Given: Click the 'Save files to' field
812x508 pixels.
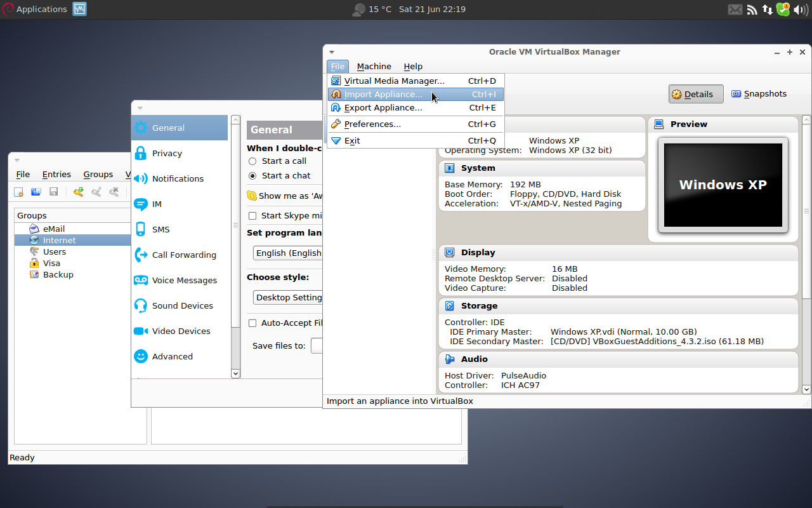Looking at the screenshot, I should pos(317,345).
